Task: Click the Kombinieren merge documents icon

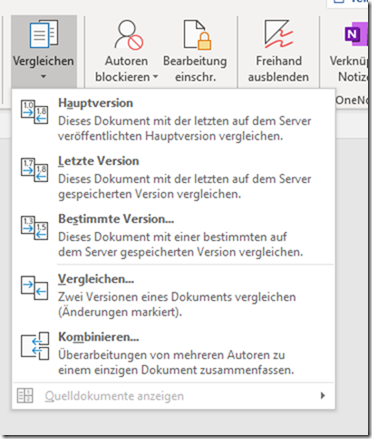Action: click(x=35, y=346)
